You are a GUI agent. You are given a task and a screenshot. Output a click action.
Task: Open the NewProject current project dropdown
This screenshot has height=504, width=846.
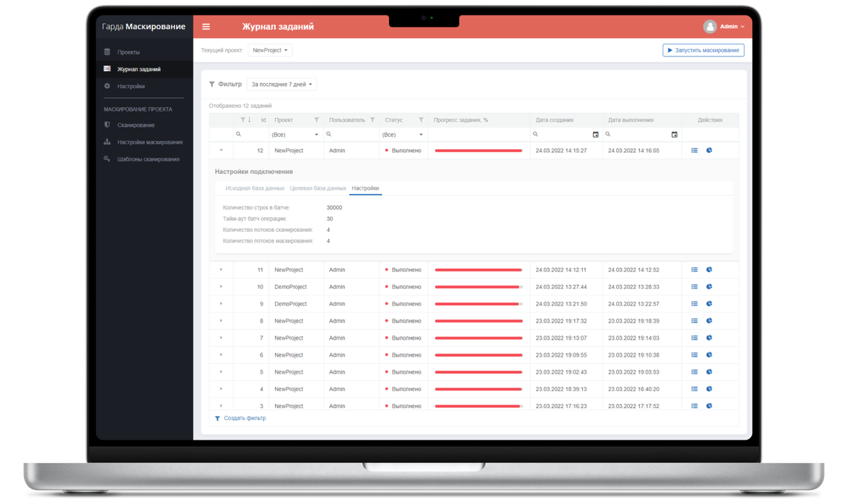[x=270, y=50]
